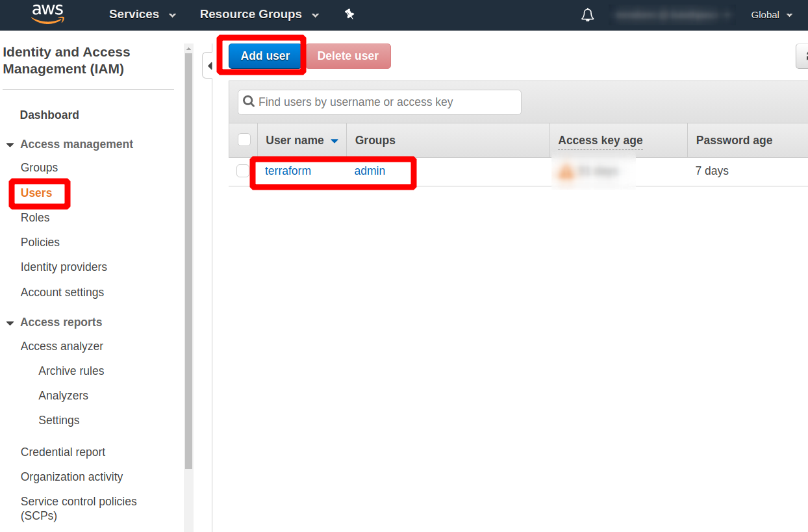Open Organization activity page

click(x=71, y=477)
